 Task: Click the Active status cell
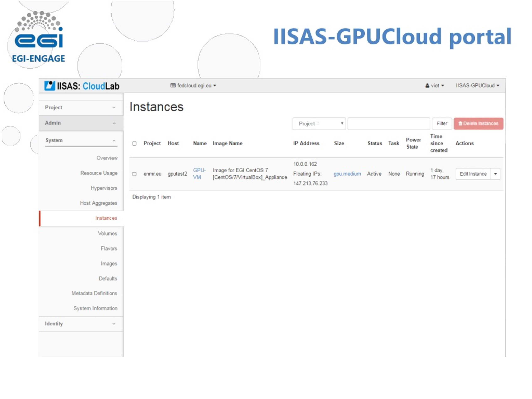tap(374, 174)
